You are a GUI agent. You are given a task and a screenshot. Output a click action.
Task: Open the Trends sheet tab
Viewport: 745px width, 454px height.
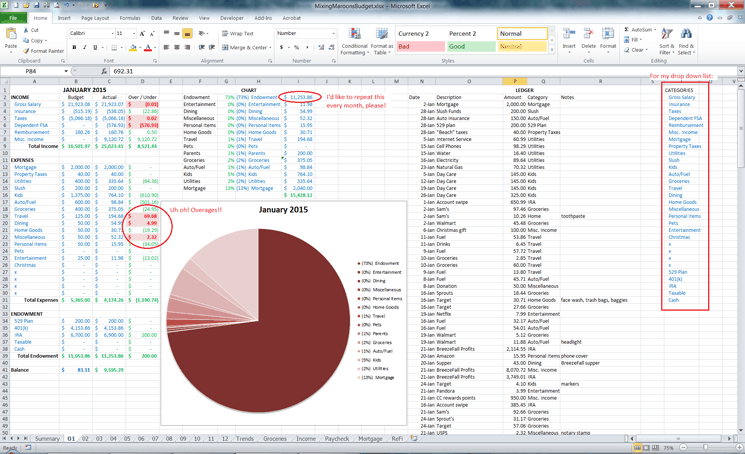click(245, 439)
